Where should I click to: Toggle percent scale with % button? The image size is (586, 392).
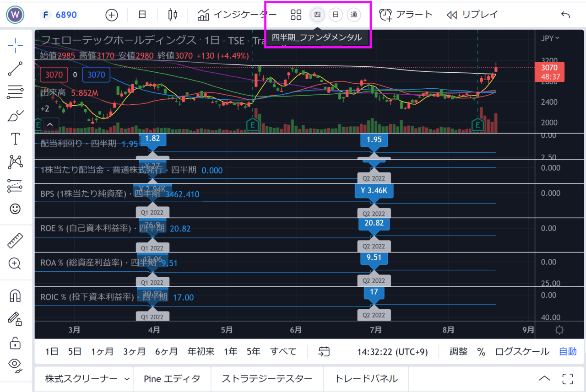tap(481, 352)
